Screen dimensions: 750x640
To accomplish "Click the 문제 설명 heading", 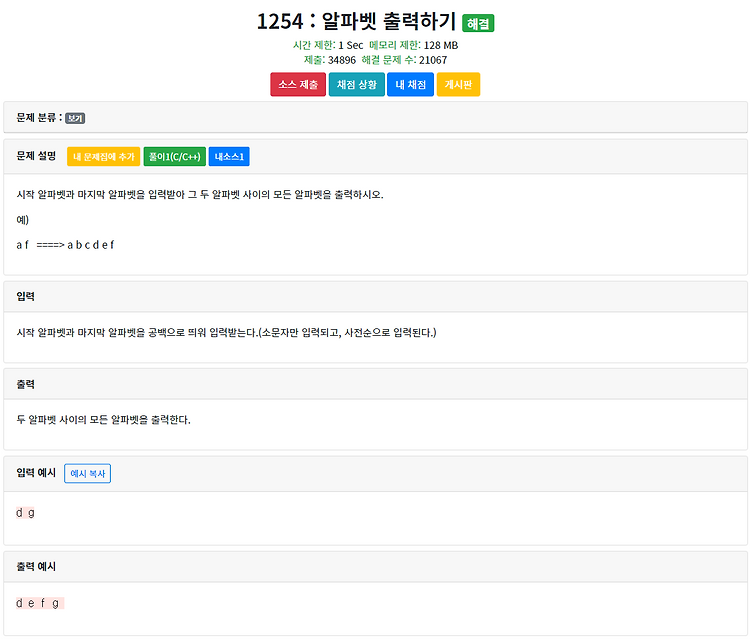I will click(x=36, y=156).
